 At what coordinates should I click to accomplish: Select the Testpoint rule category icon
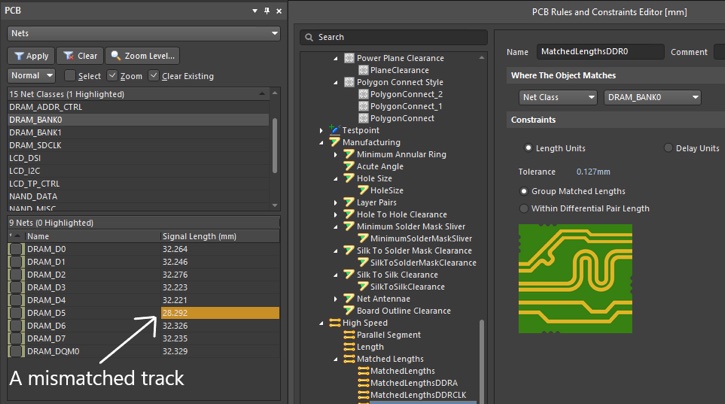point(335,130)
